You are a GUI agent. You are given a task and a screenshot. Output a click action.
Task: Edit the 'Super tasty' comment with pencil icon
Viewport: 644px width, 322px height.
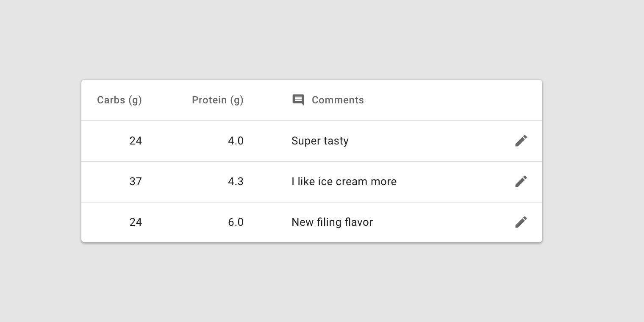coord(521,141)
